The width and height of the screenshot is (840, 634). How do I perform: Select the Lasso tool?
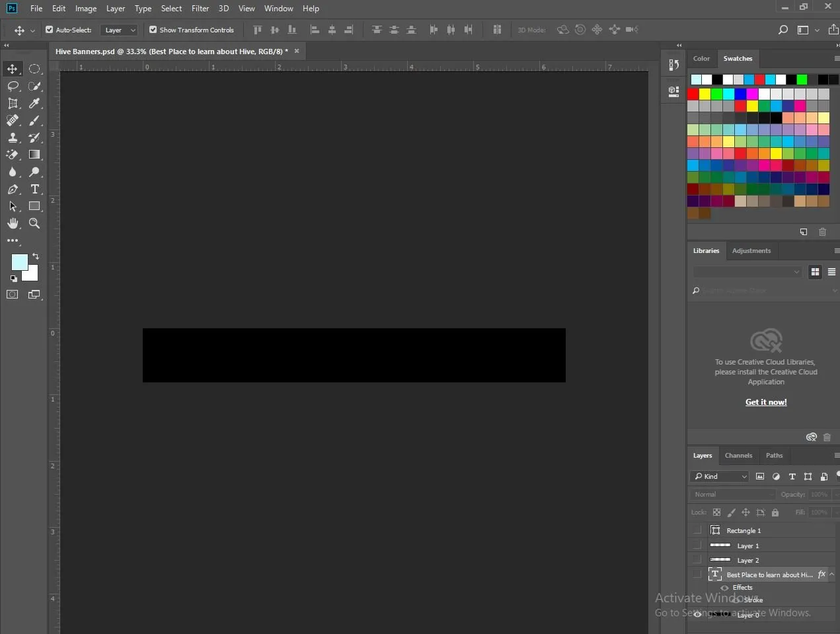13,87
